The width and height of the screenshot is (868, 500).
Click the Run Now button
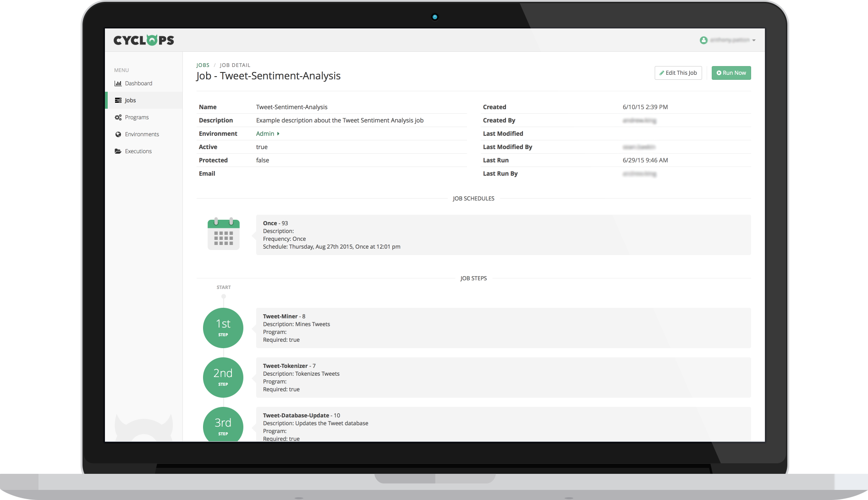click(731, 72)
